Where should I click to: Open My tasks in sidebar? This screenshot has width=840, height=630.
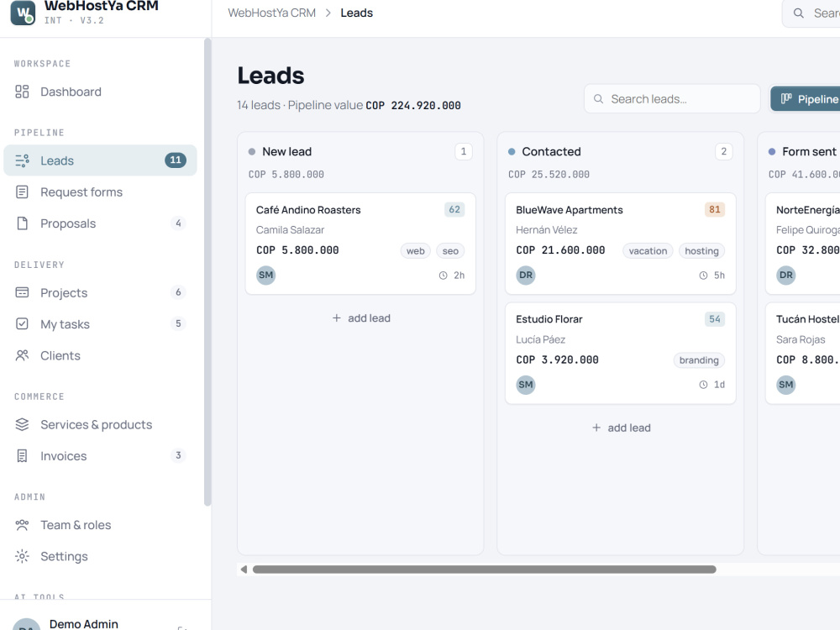[100, 324]
